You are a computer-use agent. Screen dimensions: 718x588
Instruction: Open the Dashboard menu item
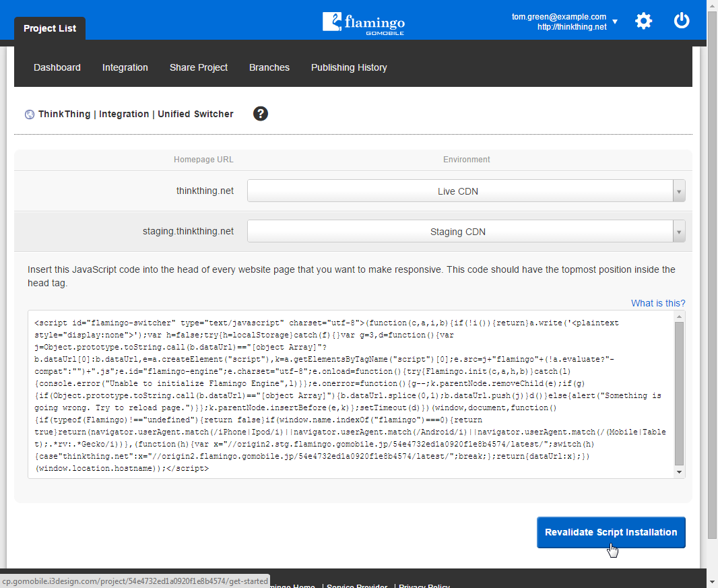pos(57,67)
